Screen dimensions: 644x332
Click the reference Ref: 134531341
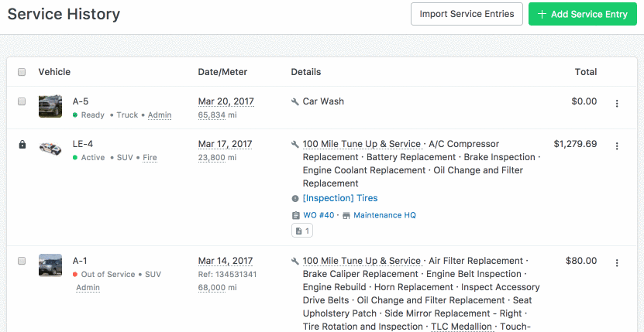pyautogui.click(x=228, y=275)
